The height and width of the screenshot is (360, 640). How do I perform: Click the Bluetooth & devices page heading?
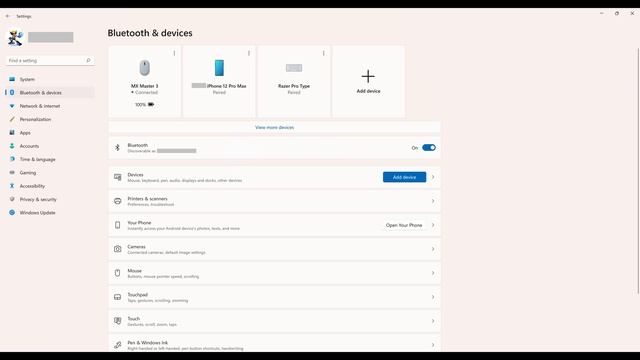(x=150, y=33)
